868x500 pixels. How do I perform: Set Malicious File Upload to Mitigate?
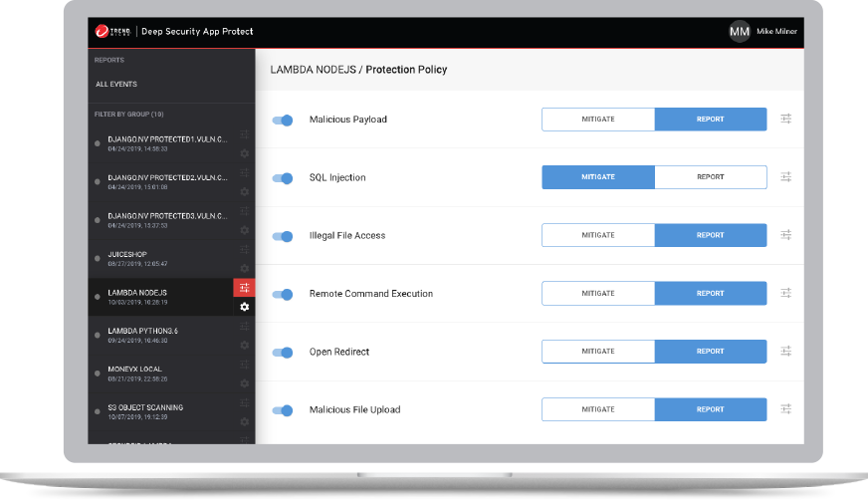598,409
